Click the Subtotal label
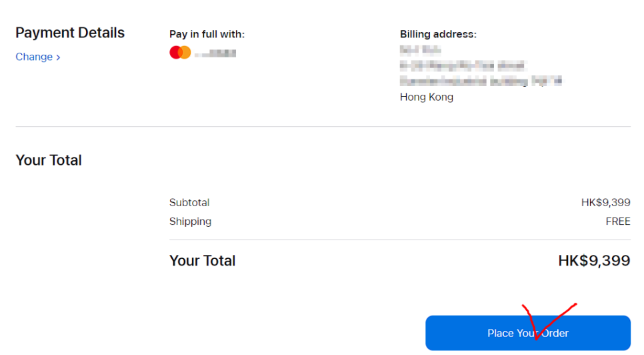The image size is (644, 355). tap(189, 203)
